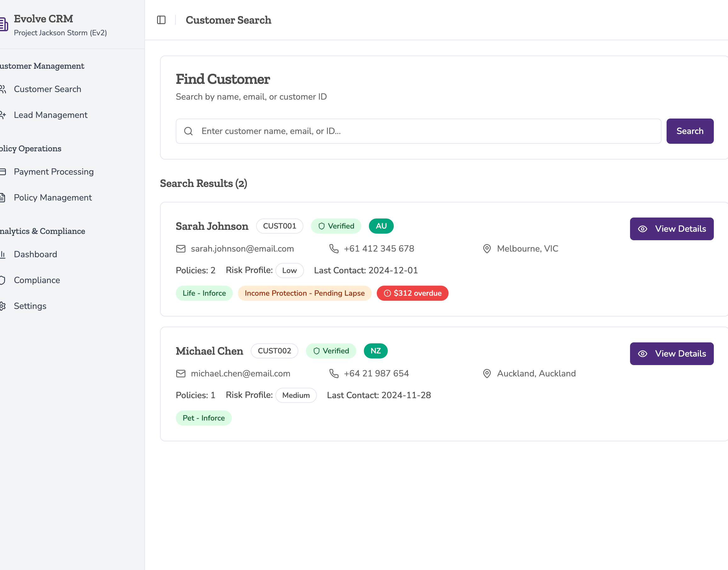Screen dimensions: 728x570
Task: Click the $312 overdue red badge
Action: pyautogui.click(x=412, y=293)
